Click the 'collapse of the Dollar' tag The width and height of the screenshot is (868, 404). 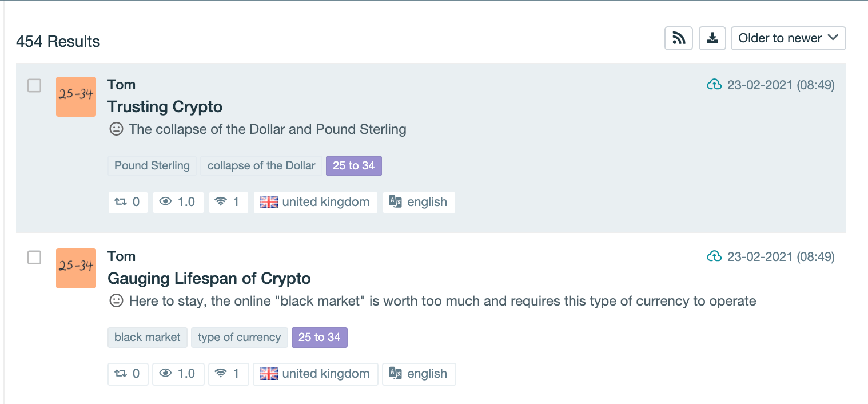pyautogui.click(x=261, y=166)
